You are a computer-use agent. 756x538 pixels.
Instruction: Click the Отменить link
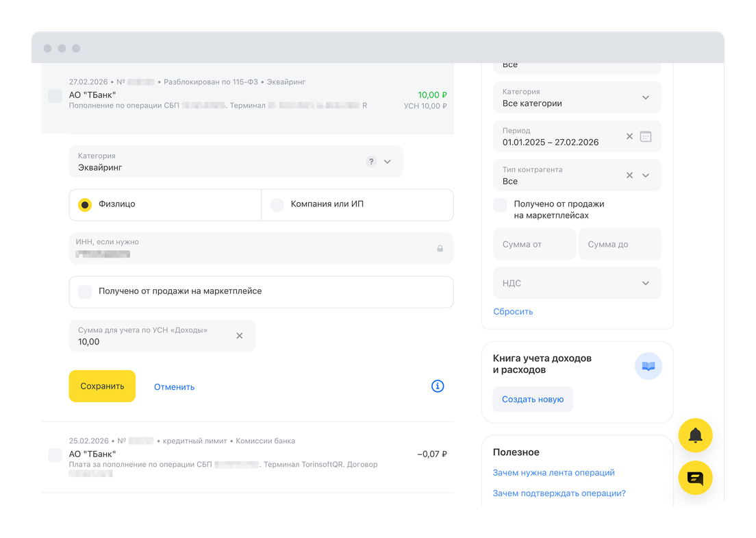click(174, 387)
